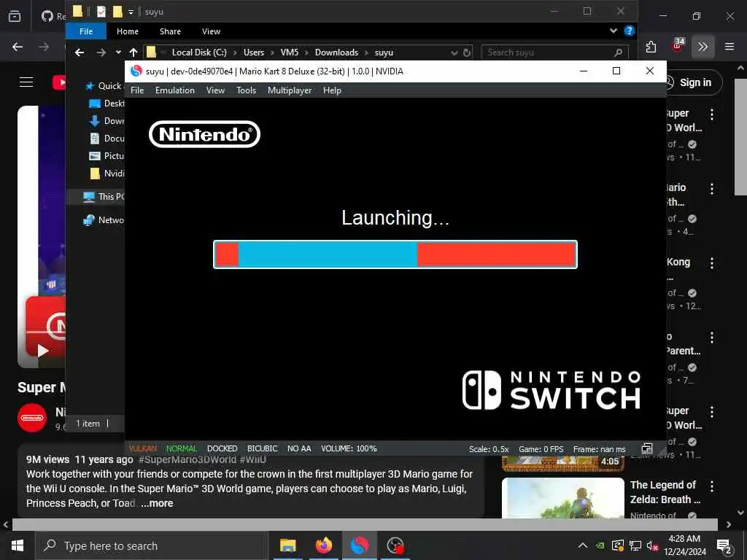Open Customize Quick Access Toolbar dropdown
747x560 pixels.
[x=131, y=12]
